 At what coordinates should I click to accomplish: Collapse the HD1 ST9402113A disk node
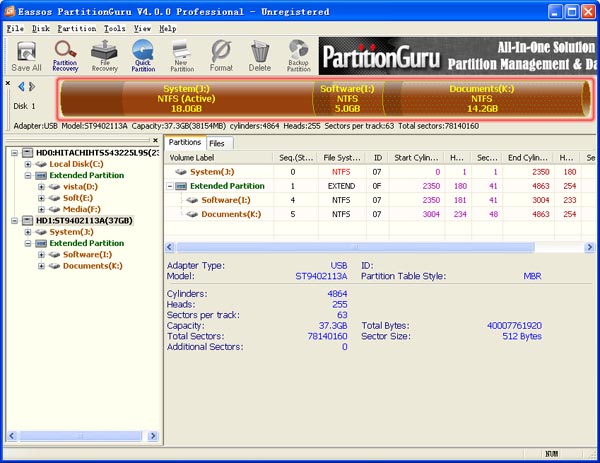coord(15,221)
